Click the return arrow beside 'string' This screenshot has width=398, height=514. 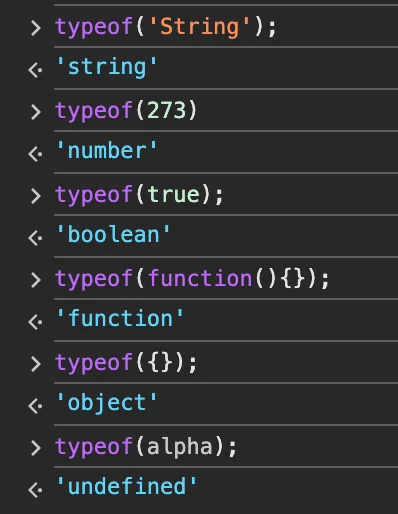pos(35,70)
